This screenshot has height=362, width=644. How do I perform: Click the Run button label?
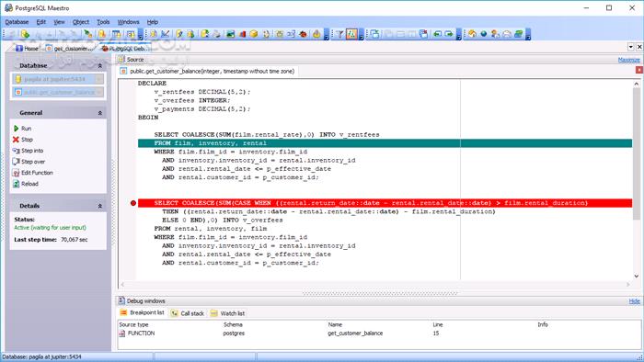[x=27, y=129]
